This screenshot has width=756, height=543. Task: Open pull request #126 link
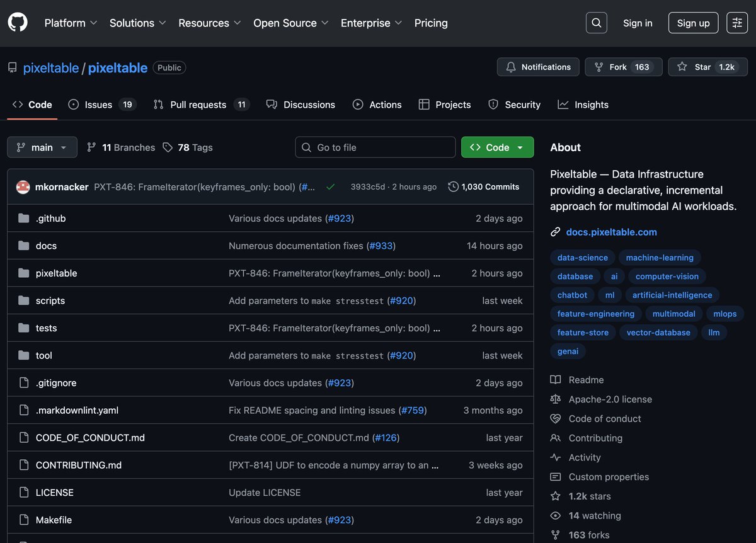(x=386, y=438)
